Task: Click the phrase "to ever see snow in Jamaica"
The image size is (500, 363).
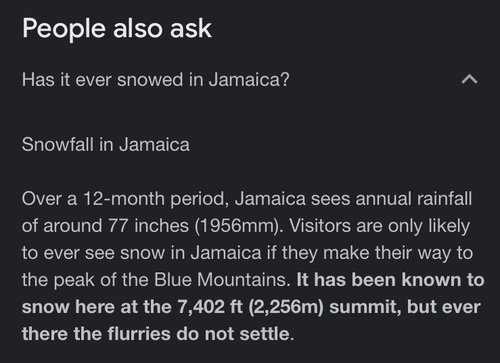Action: coord(141,253)
